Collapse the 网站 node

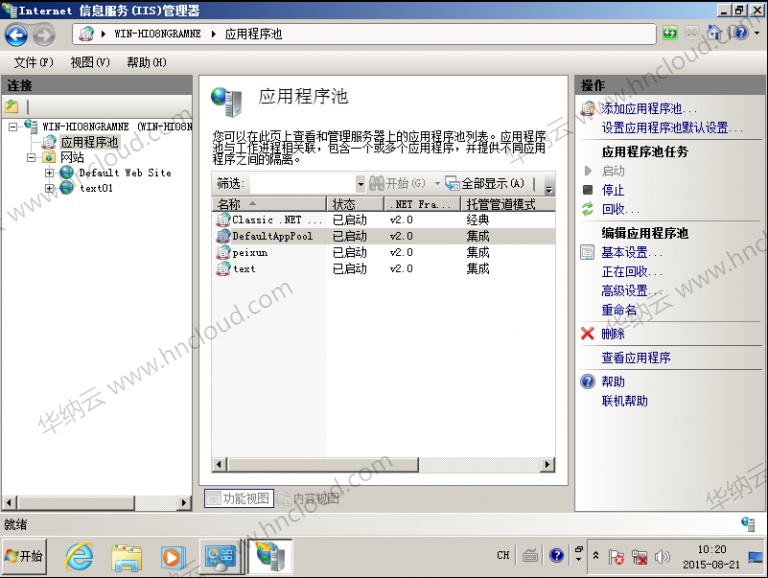click(31, 157)
